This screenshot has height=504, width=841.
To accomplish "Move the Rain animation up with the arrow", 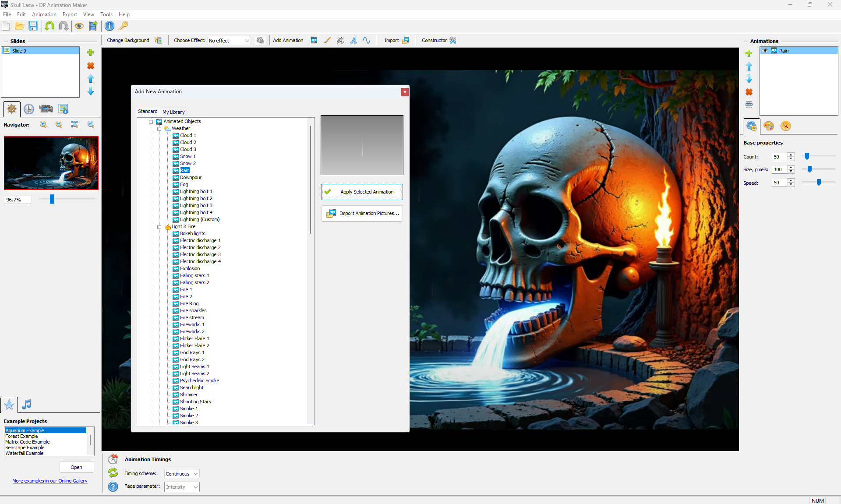I will pos(749,66).
